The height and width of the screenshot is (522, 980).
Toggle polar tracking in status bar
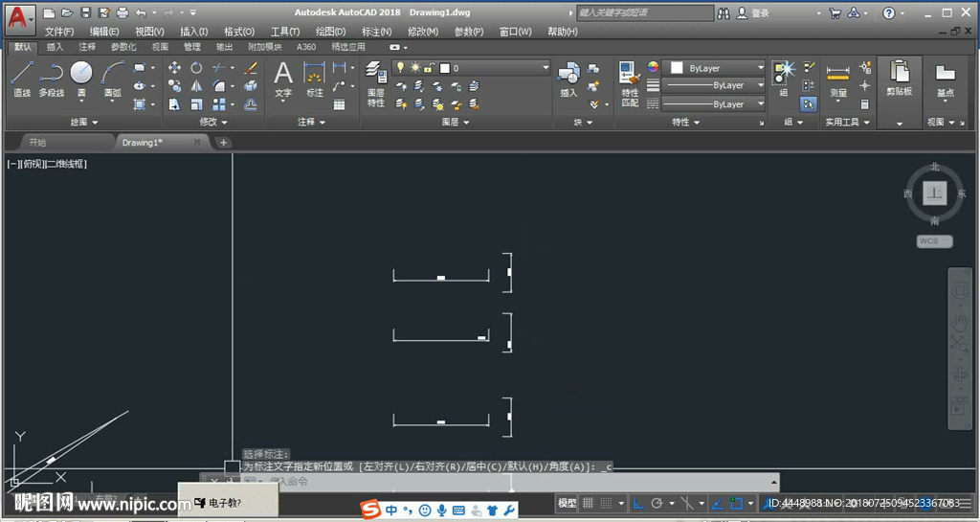657,503
